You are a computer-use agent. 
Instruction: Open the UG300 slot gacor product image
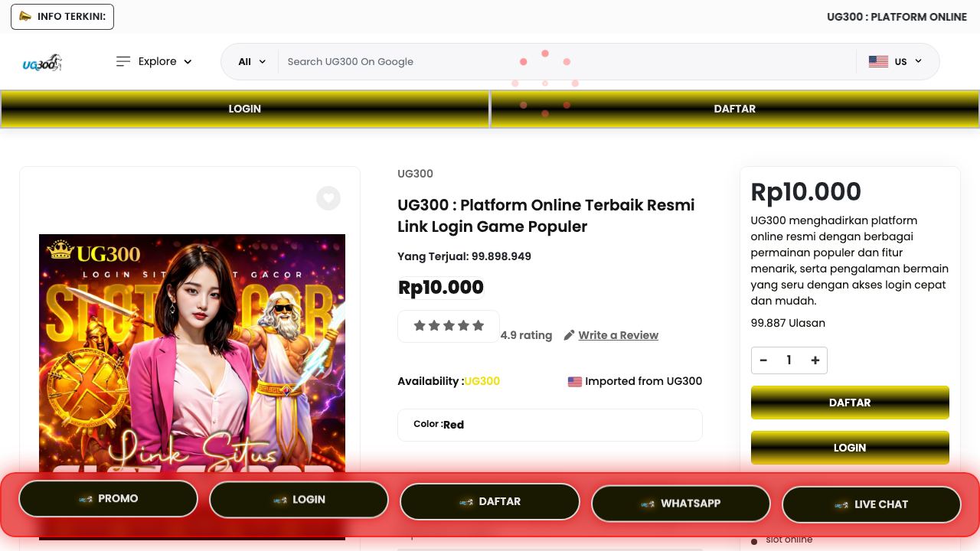tap(192, 386)
